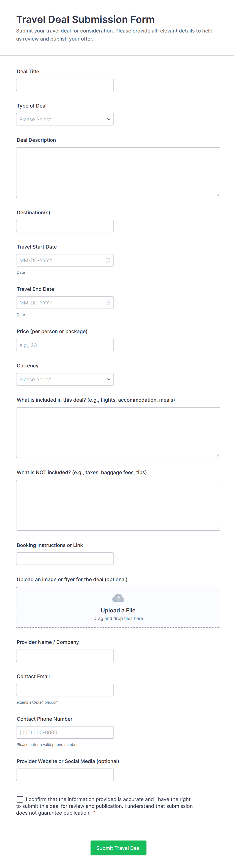Open calendar picker for Travel End Date
Image resolution: width=234 pixels, height=868 pixels.
pos(108,303)
